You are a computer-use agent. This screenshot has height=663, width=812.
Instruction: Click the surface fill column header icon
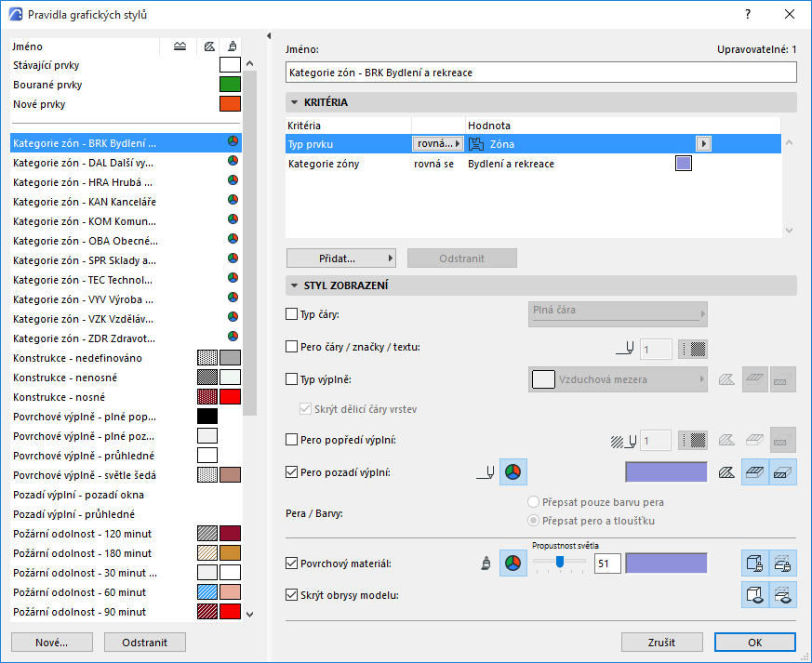pos(209,46)
